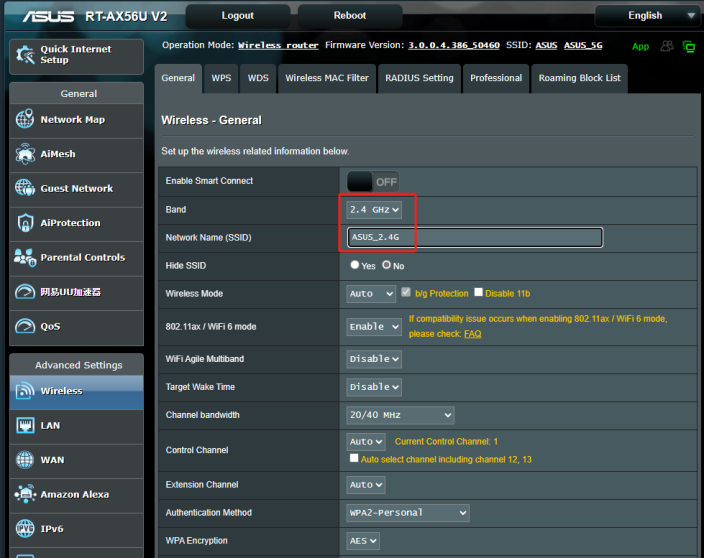The height and width of the screenshot is (558, 704).
Task: Open the Wireless router operation mode link
Action: point(278,45)
